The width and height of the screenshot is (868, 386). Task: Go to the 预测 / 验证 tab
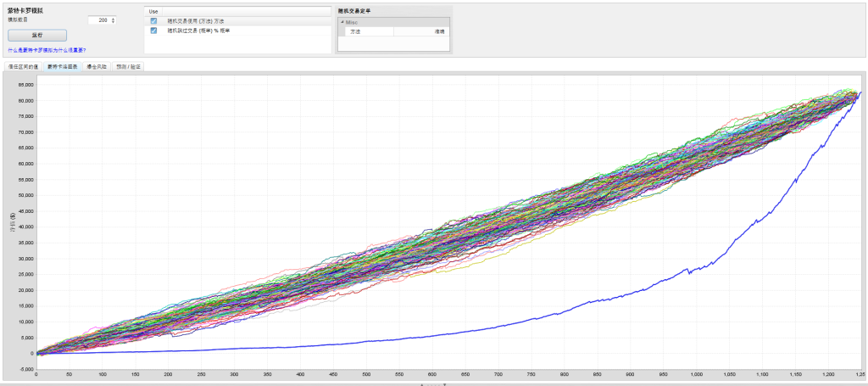127,65
